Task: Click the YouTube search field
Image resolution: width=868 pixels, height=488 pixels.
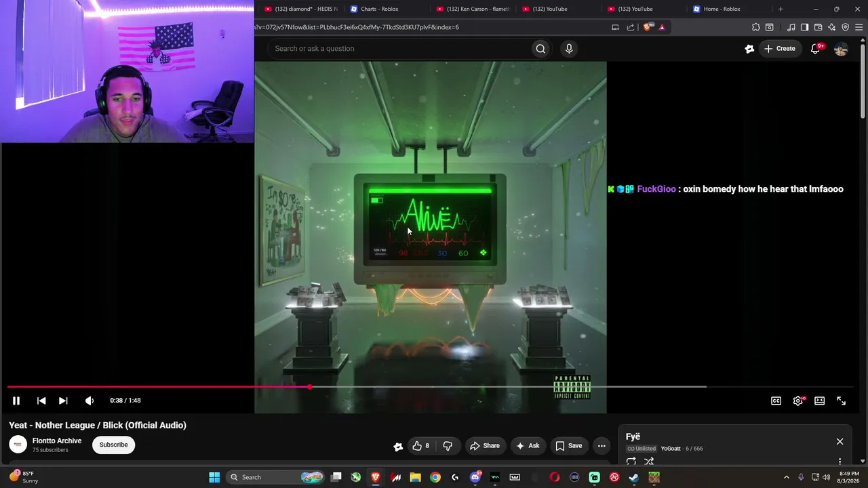Action: [x=400, y=49]
